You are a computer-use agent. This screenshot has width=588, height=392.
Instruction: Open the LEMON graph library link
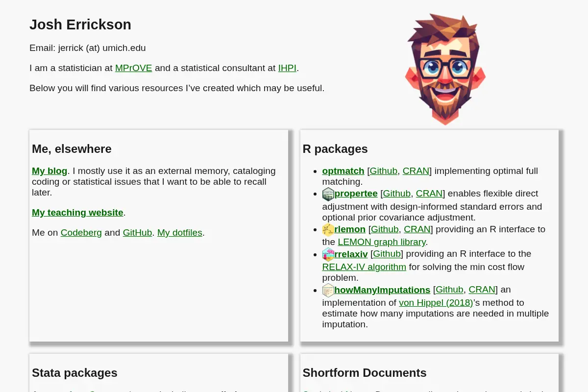pyautogui.click(x=382, y=242)
